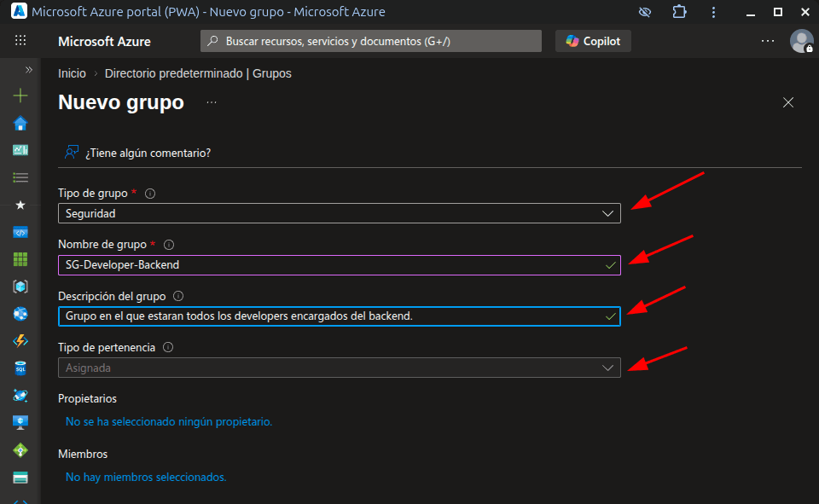Open the Dashboard chart icon in sidebar
819x504 pixels.
20,150
